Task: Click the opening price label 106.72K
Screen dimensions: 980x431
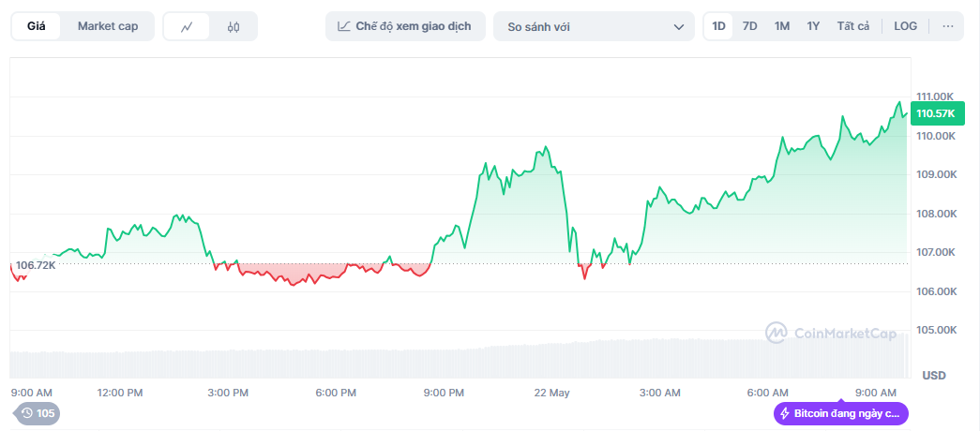Action: tap(35, 265)
